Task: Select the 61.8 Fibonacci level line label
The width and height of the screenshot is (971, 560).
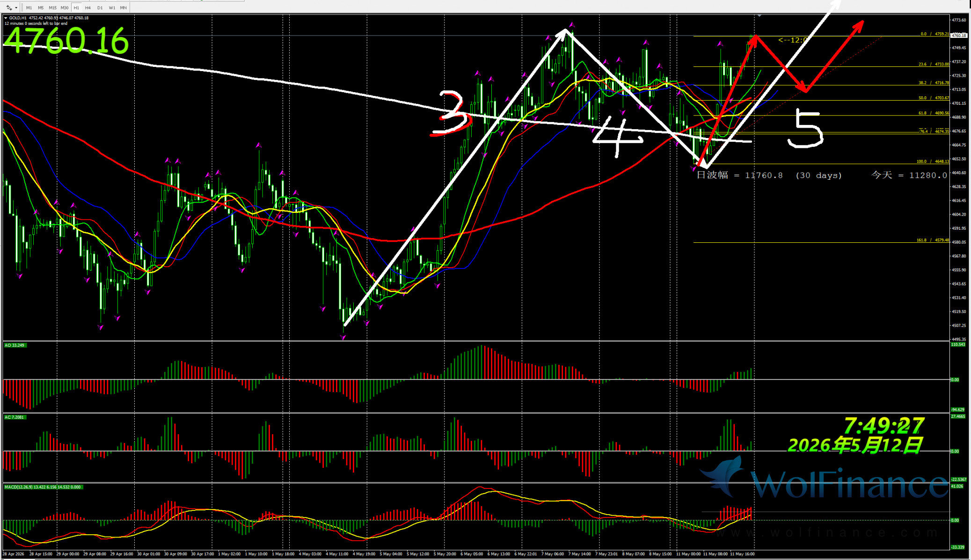Action: (x=934, y=113)
